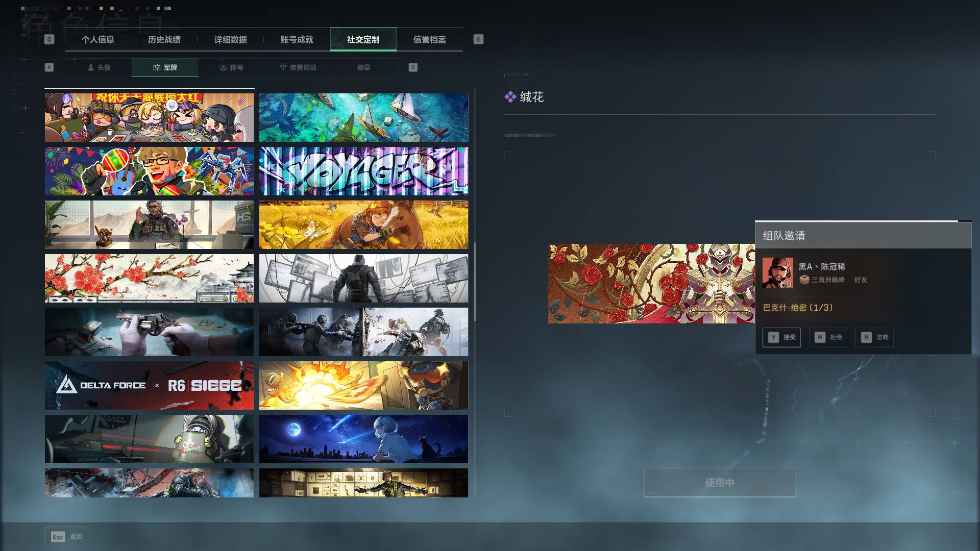Select the girl hugging horse dog tag
The height and width of the screenshot is (551, 980).
(363, 224)
